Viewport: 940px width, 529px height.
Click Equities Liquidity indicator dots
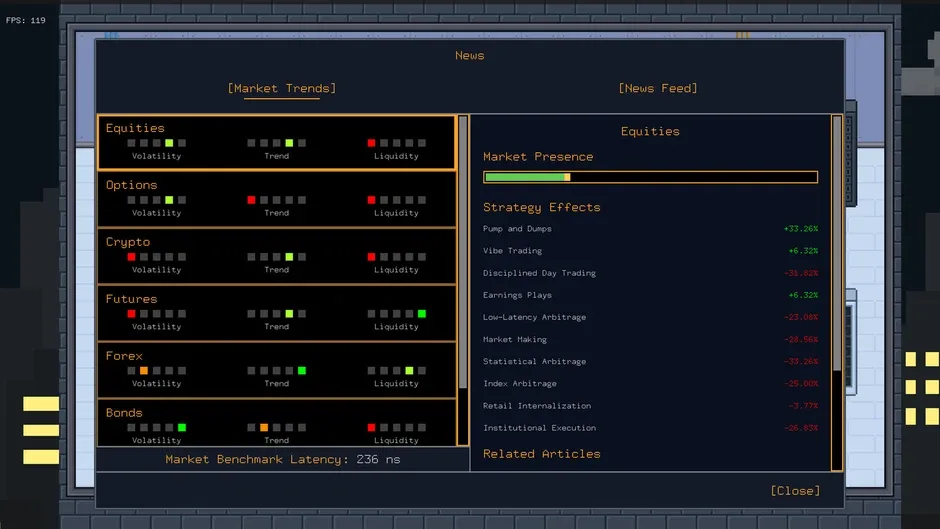[x=396, y=143]
